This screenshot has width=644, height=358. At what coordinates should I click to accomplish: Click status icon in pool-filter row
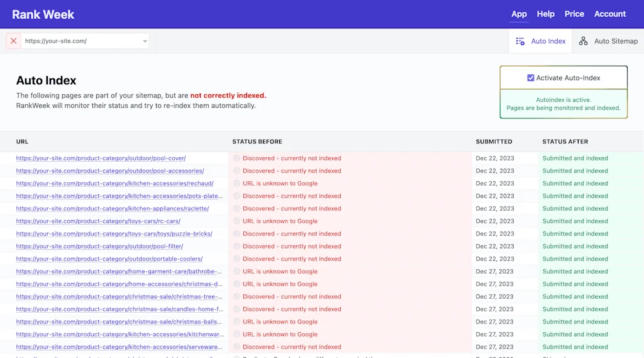(236, 246)
